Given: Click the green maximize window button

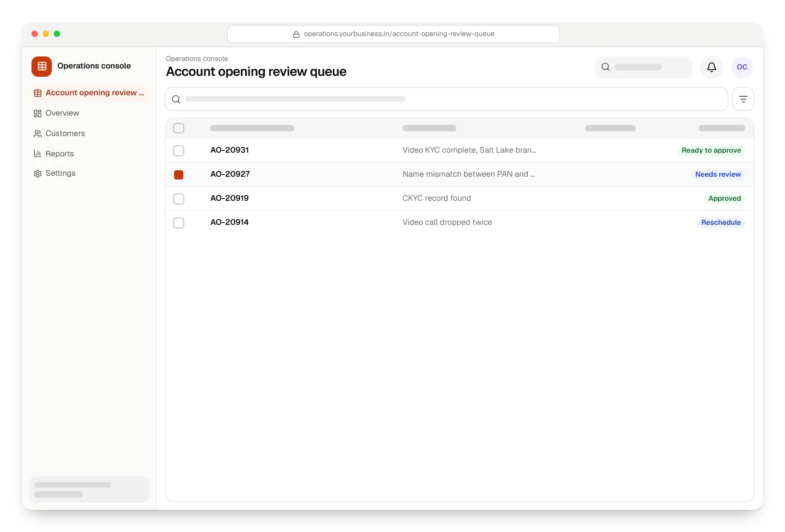Looking at the screenshot, I should (57, 34).
